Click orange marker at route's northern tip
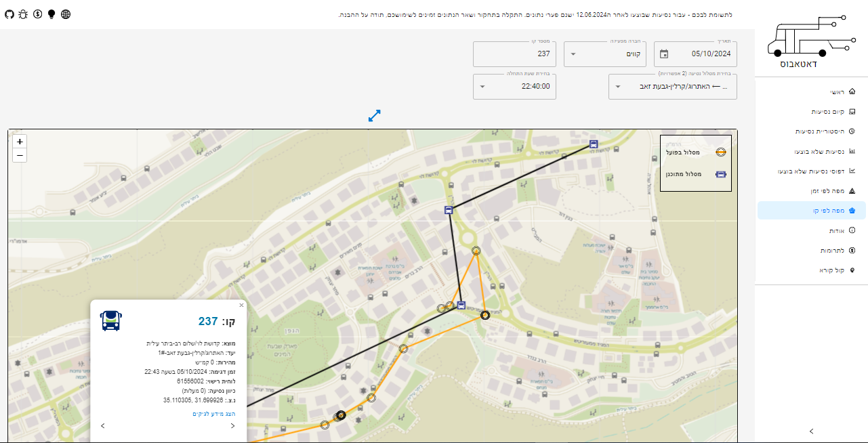868x443 pixels. click(x=476, y=251)
